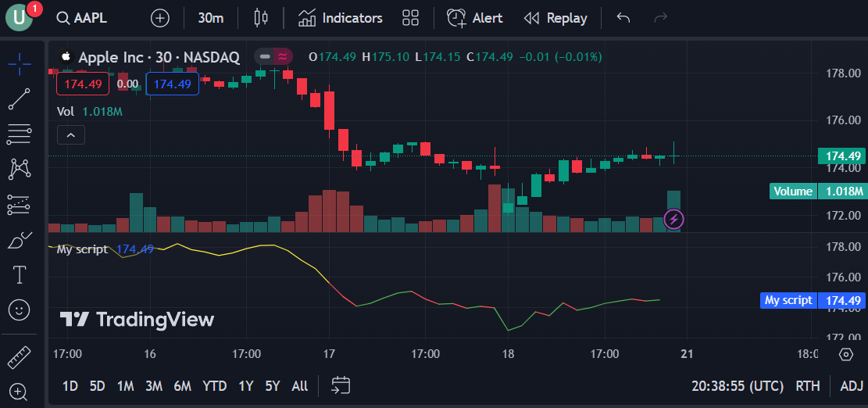Set the time range to 1M
868x408 pixels.
click(125, 386)
